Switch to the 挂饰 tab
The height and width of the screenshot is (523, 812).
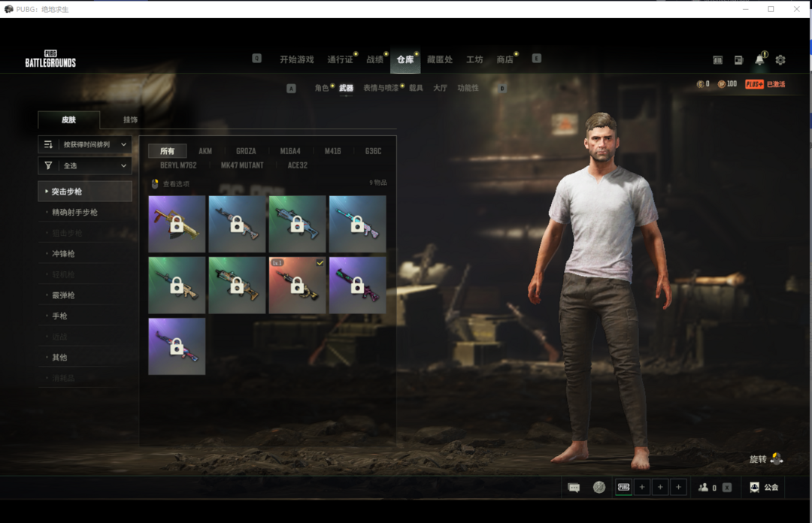[130, 119]
